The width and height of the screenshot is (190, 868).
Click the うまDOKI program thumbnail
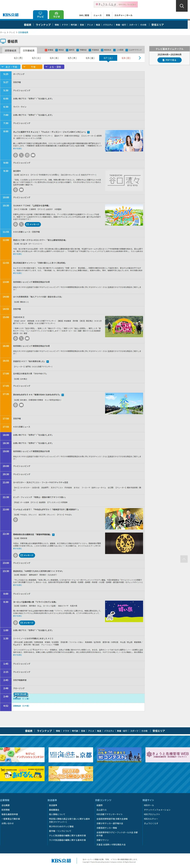click(124, 327)
